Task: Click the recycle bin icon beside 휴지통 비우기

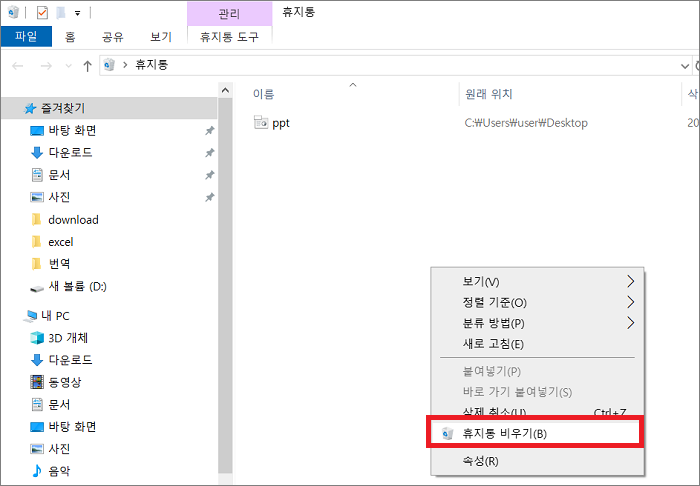Action: pos(447,433)
